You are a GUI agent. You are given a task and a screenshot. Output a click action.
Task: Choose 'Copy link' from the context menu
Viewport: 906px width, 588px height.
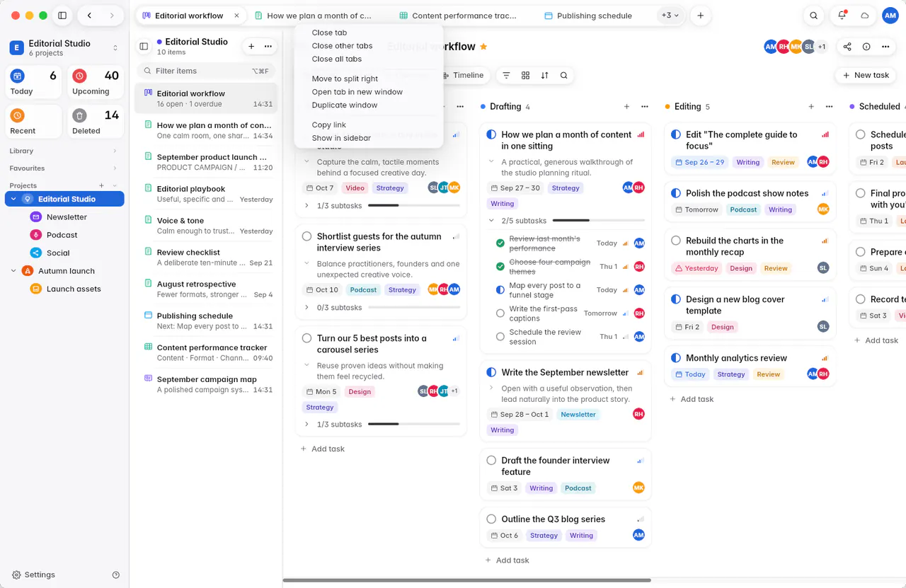click(329, 125)
